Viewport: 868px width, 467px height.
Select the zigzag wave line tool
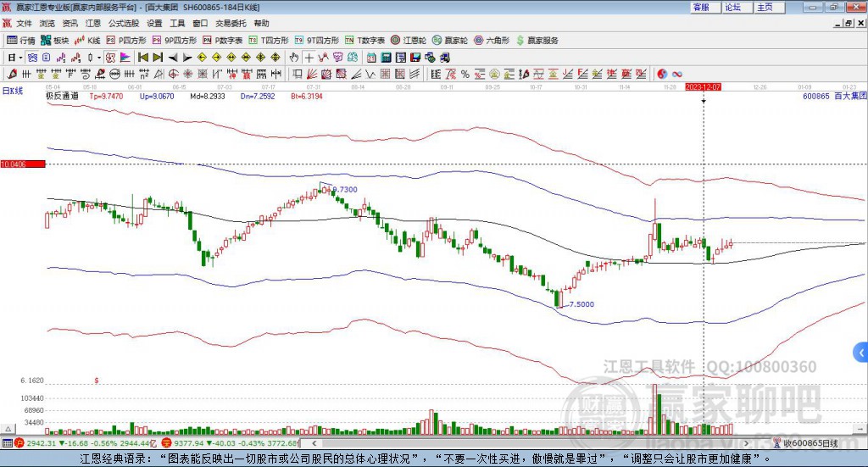click(x=370, y=74)
